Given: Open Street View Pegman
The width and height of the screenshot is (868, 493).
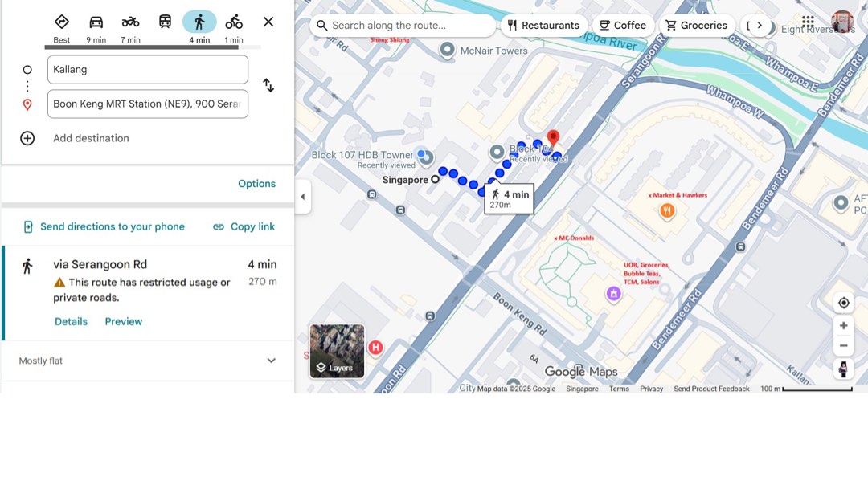Looking at the screenshot, I should click(844, 369).
